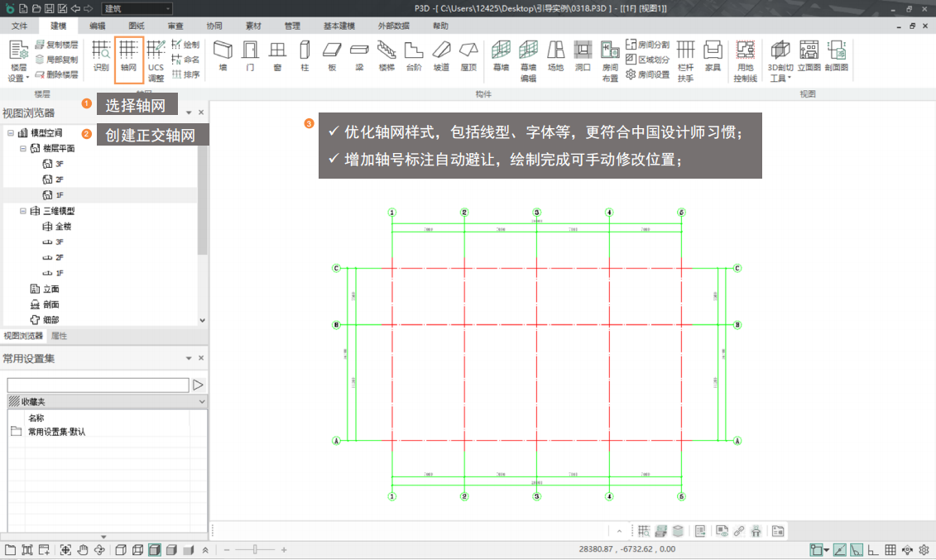The width and height of the screenshot is (936, 560).
Task: Click the 门 door tool
Action: (250, 55)
